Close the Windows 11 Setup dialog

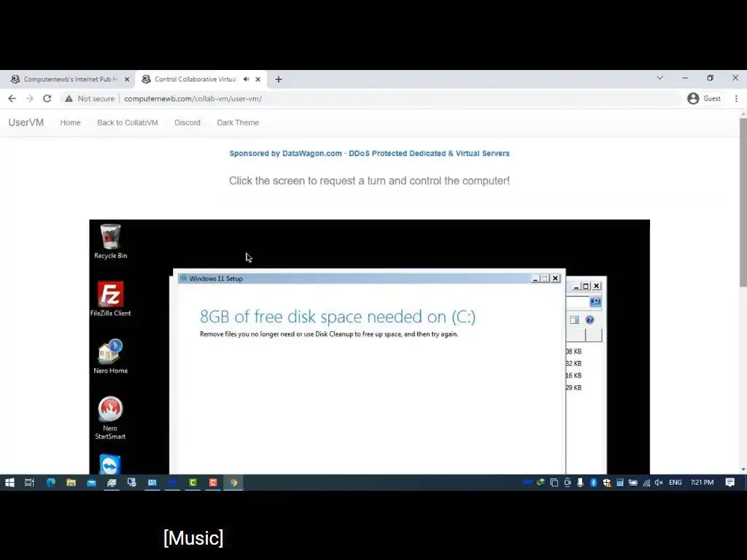point(555,279)
